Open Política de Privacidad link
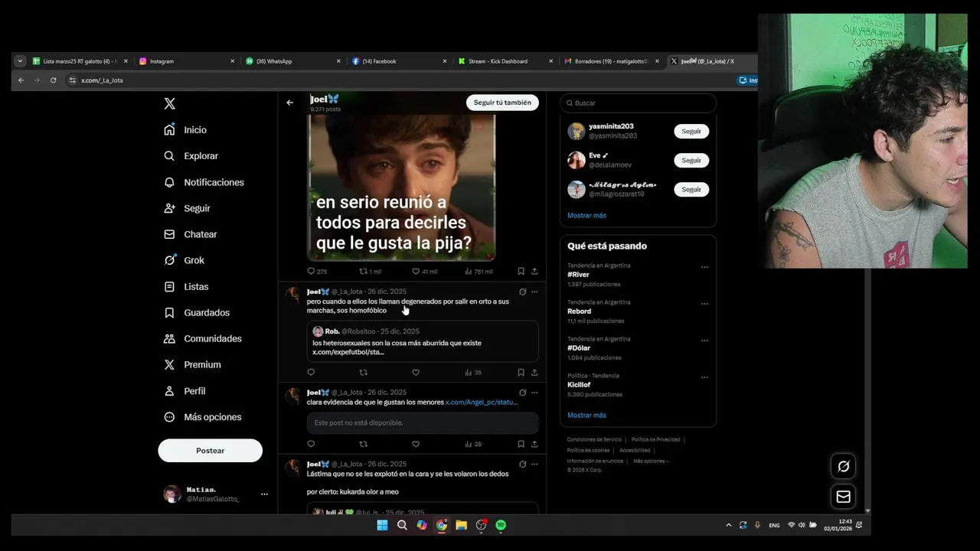Image resolution: width=980 pixels, height=551 pixels. click(655, 440)
